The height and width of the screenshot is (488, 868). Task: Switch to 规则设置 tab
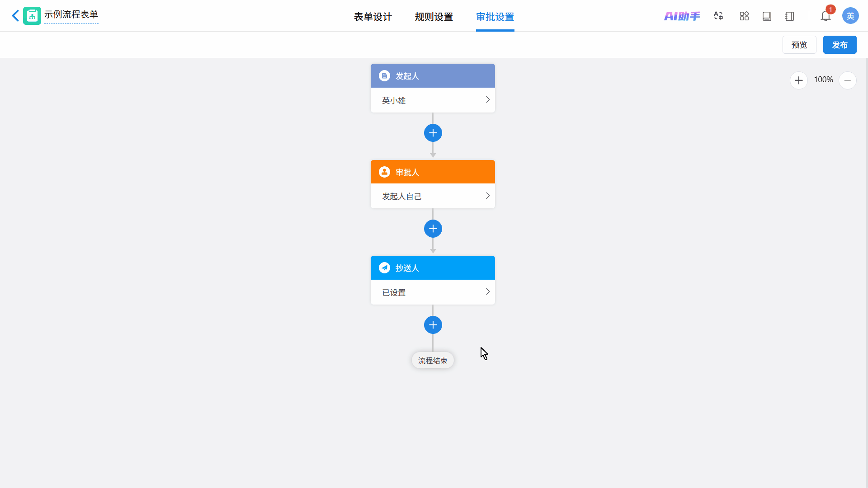(x=434, y=17)
